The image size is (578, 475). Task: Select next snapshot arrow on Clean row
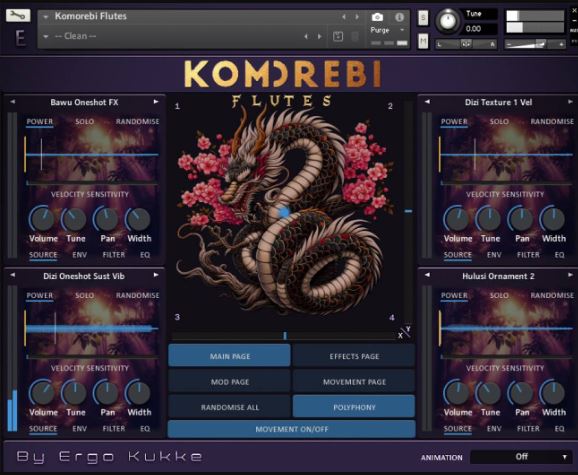click(x=320, y=36)
